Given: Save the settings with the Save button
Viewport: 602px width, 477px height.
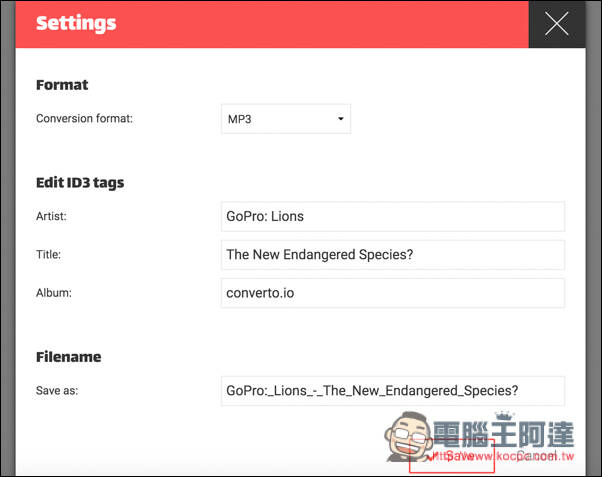Looking at the screenshot, I should 452,456.
